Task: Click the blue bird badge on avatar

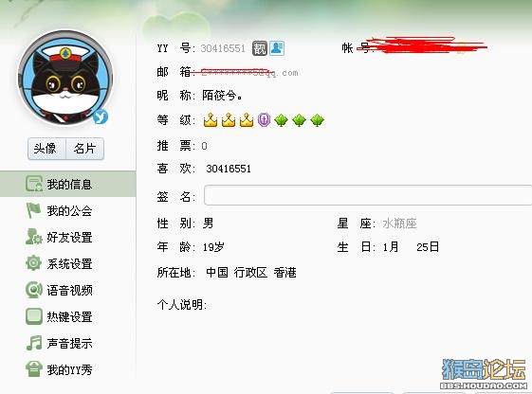Action: click(101, 116)
